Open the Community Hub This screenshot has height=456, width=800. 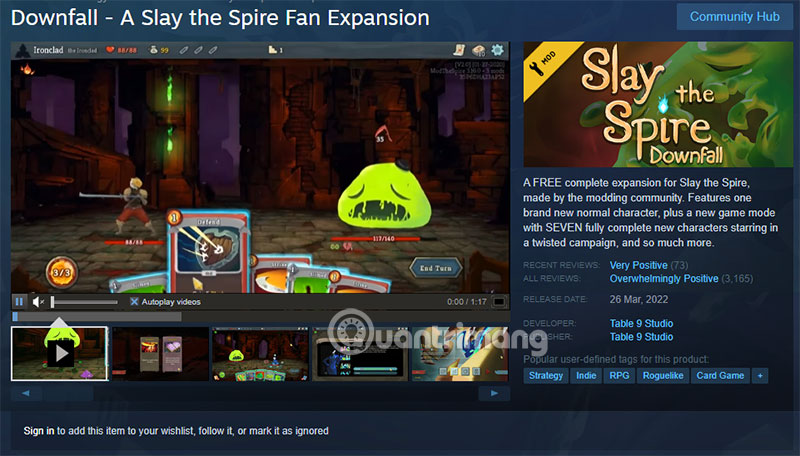point(734,17)
